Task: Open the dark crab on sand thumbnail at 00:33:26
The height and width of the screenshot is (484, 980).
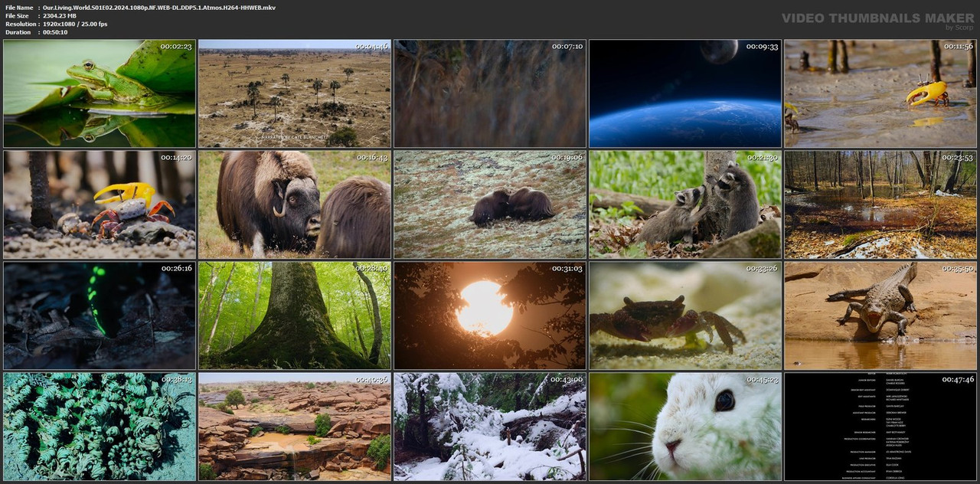Action: [x=685, y=316]
